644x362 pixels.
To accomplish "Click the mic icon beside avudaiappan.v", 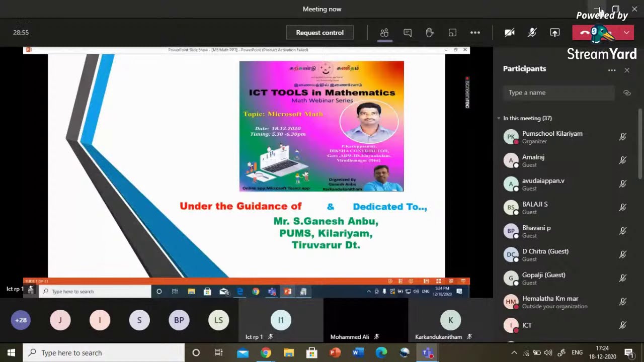I will coord(622,184).
